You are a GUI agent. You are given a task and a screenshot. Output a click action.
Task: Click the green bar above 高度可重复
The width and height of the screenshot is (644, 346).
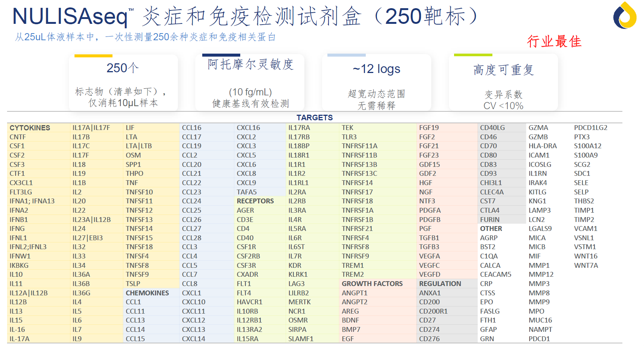473,55
